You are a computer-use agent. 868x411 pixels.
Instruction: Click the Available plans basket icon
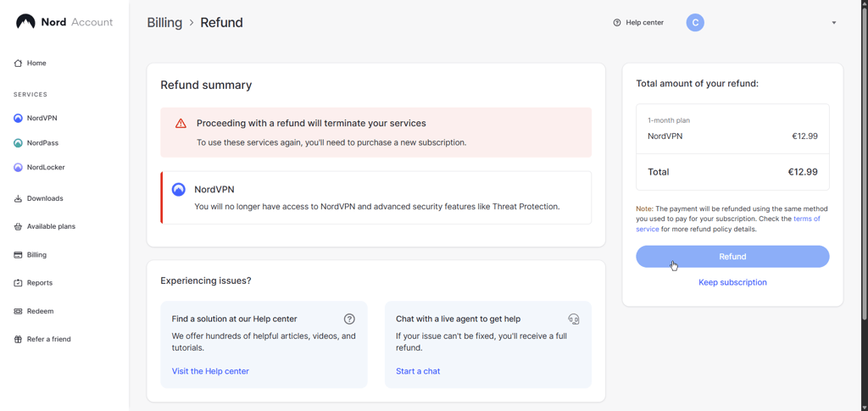pos(18,227)
